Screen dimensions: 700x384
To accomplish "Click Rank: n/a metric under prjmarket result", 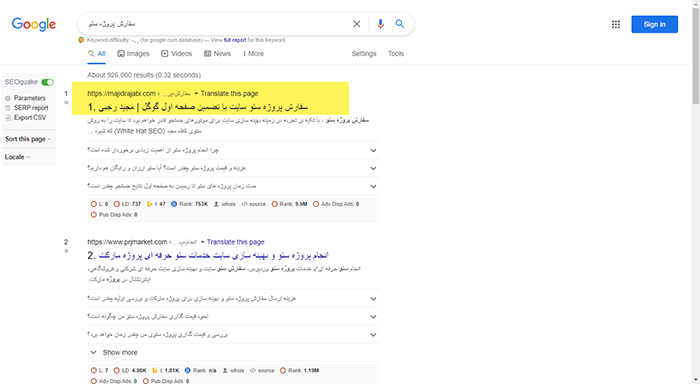I will (x=200, y=371).
